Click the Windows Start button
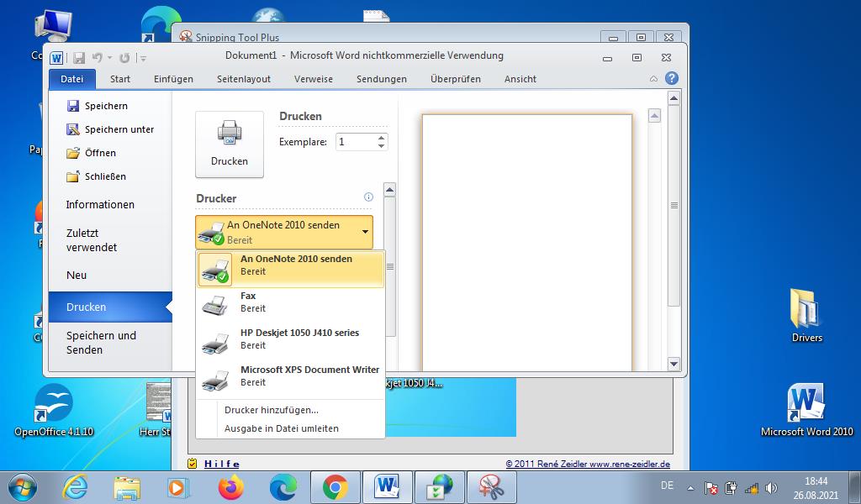The image size is (861, 504). (23, 487)
